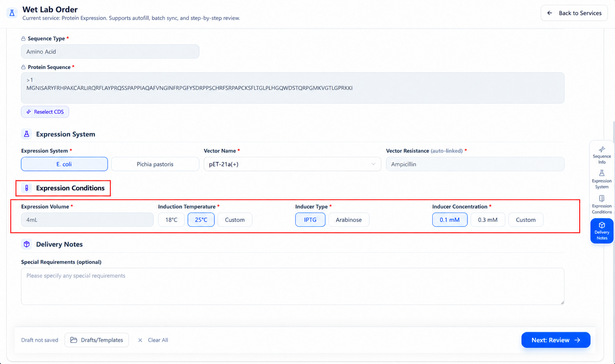This screenshot has width=615, height=364.
Task: Click the X icon beside Clear All
Action: coord(140,340)
